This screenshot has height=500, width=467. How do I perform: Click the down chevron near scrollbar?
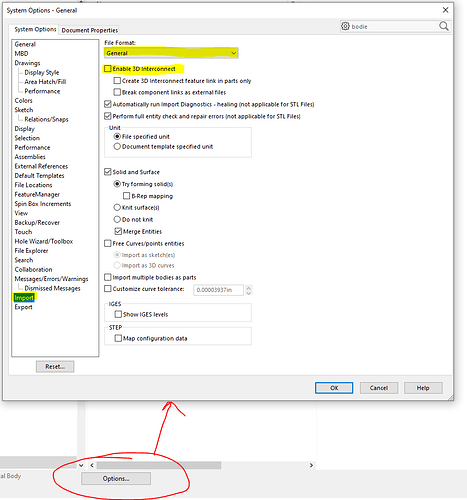81,465
